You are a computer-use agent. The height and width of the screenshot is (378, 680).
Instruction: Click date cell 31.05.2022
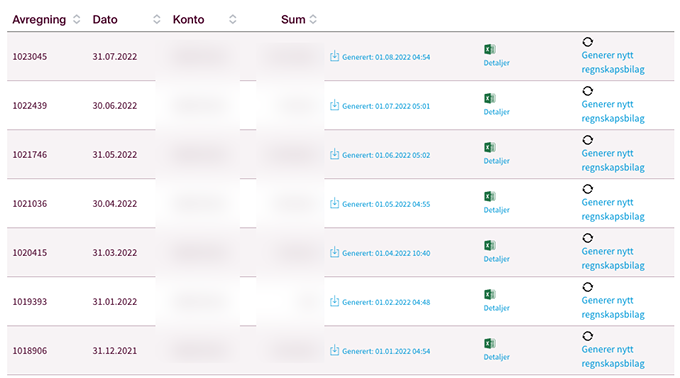(114, 155)
